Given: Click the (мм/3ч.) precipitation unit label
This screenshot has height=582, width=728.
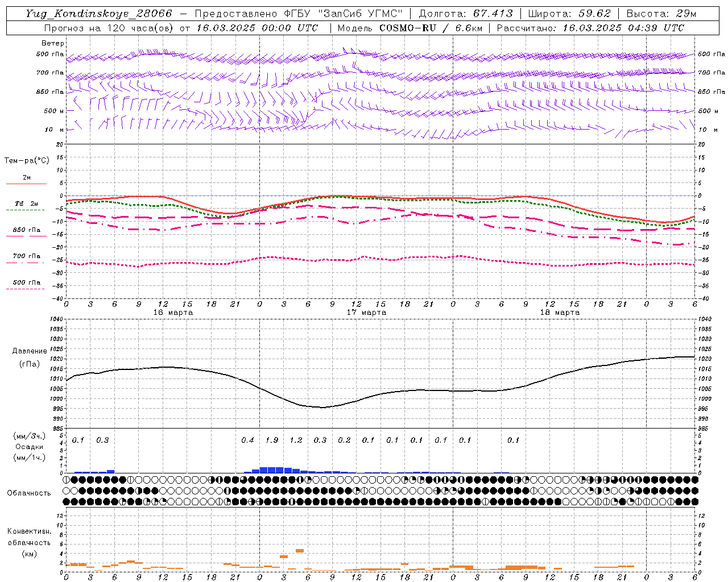Looking at the screenshot, I should point(30,436).
